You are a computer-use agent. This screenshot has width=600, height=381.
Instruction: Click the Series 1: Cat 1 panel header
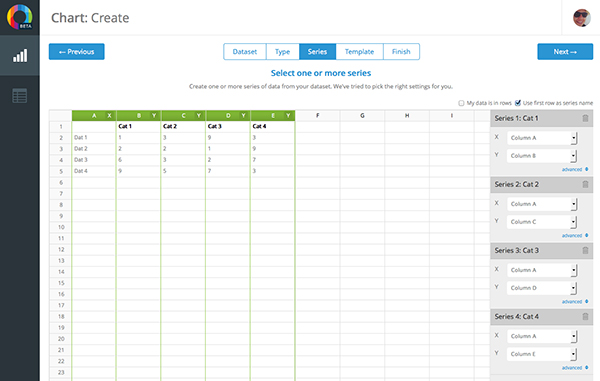(541, 118)
